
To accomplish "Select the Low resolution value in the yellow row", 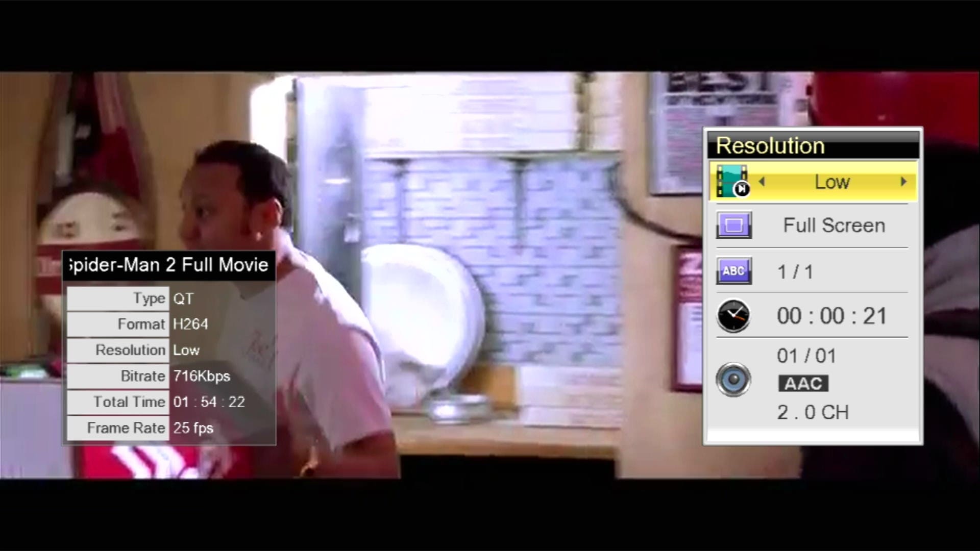I will pyautogui.click(x=832, y=182).
